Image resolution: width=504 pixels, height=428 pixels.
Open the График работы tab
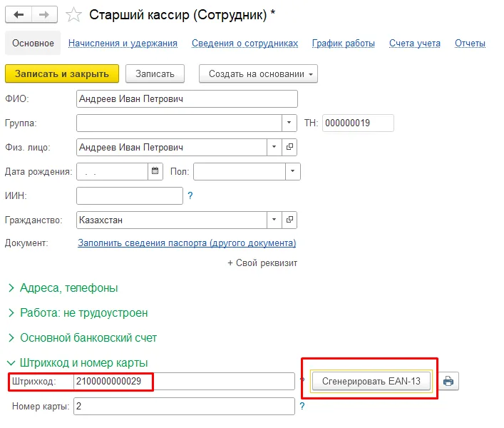344,43
